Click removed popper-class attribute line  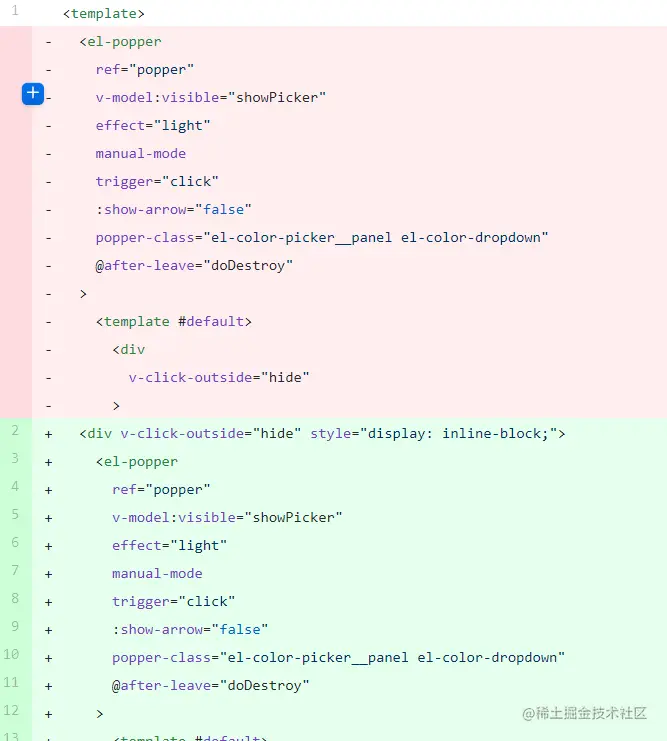click(x=322, y=238)
